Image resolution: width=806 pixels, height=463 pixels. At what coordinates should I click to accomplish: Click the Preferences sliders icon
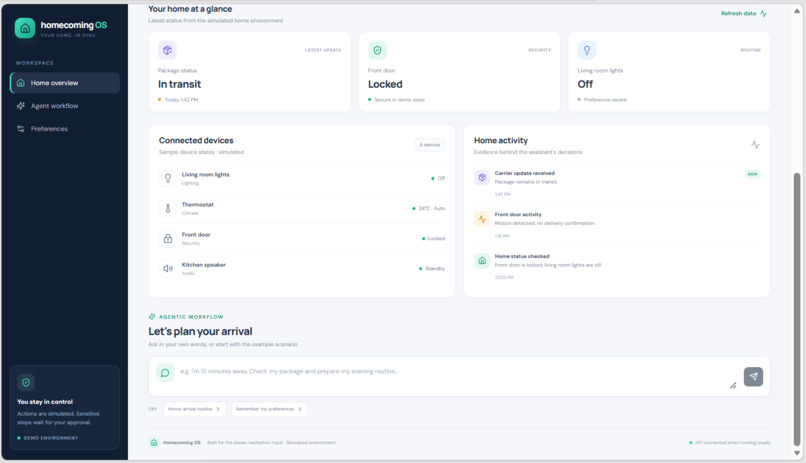coord(21,128)
